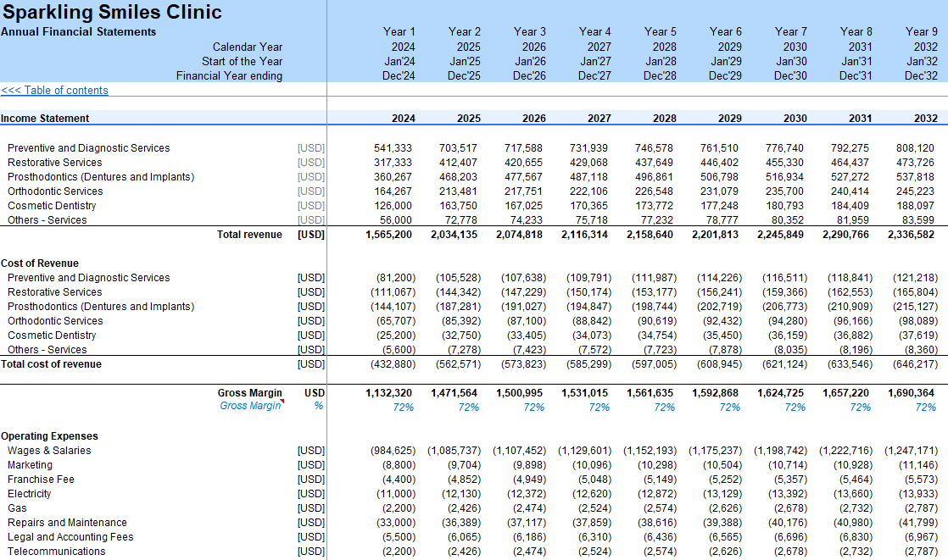Click the Cost of Revenue heading
The image size is (948, 560).
[x=40, y=263]
